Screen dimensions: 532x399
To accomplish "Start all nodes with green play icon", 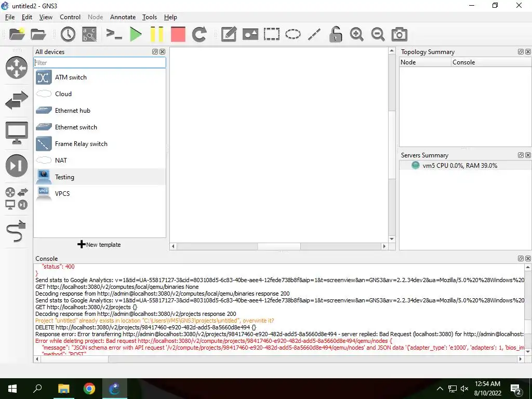I will click(136, 34).
